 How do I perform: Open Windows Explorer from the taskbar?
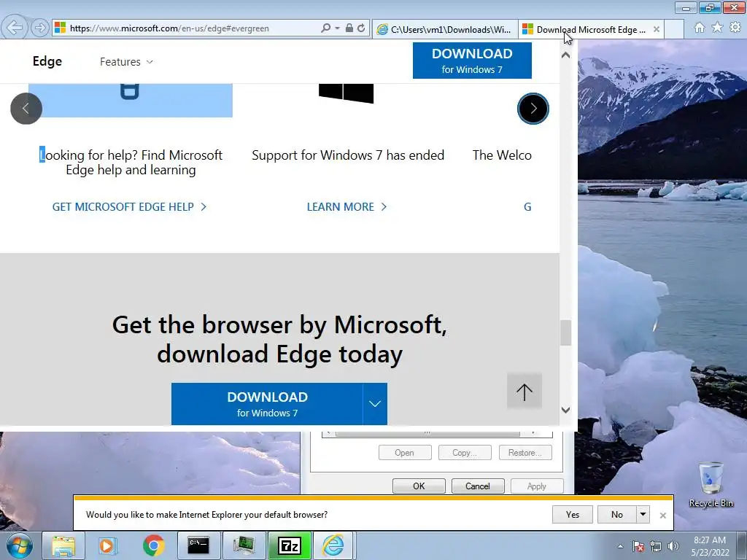[63, 545]
